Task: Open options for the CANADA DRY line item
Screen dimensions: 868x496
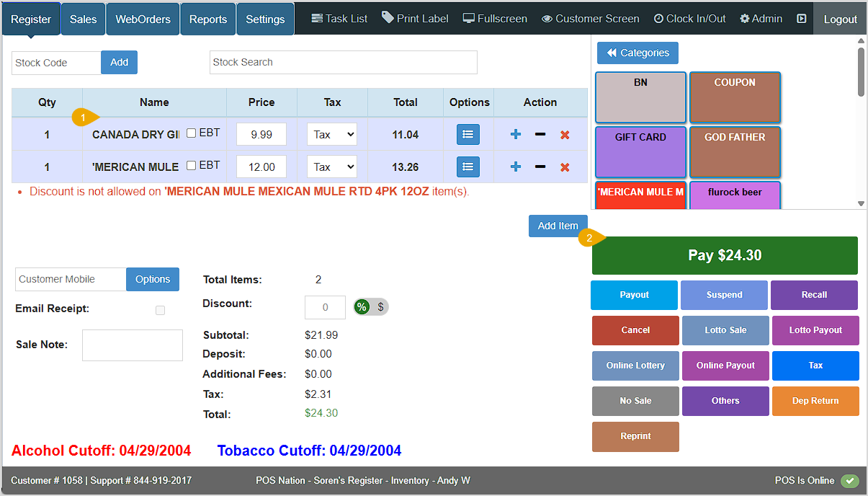Action: pyautogui.click(x=467, y=134)
